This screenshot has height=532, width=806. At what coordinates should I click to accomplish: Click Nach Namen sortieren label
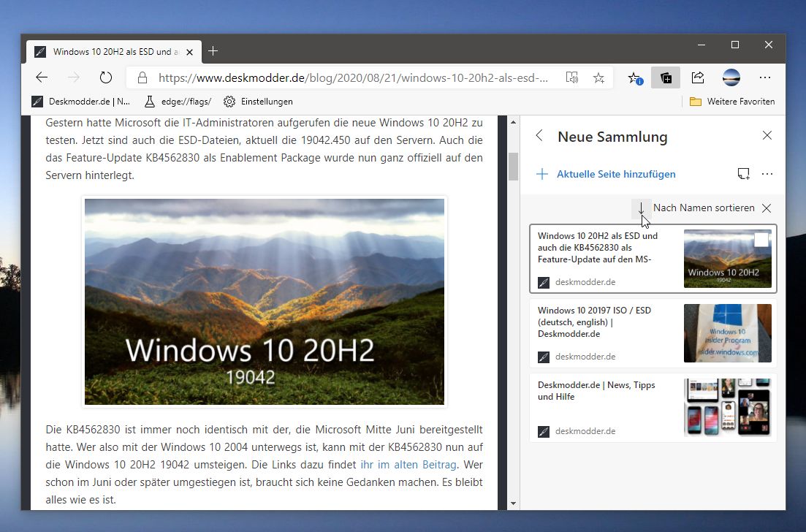tap(704, 208)
